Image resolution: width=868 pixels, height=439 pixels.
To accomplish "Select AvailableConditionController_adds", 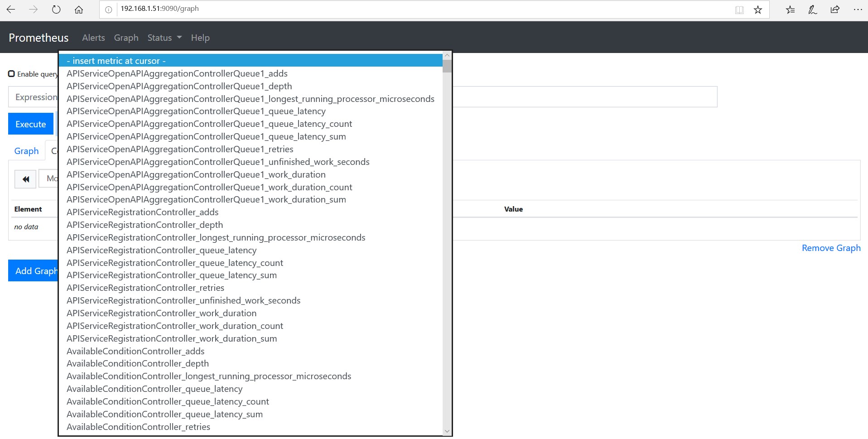I will (251, 351).
